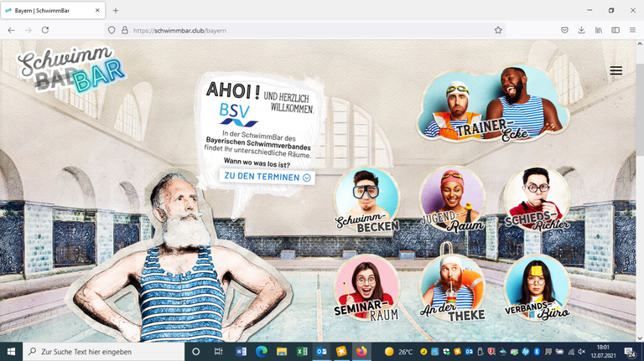
Task: Open the hamburger menu on the page
Action: 615,70
